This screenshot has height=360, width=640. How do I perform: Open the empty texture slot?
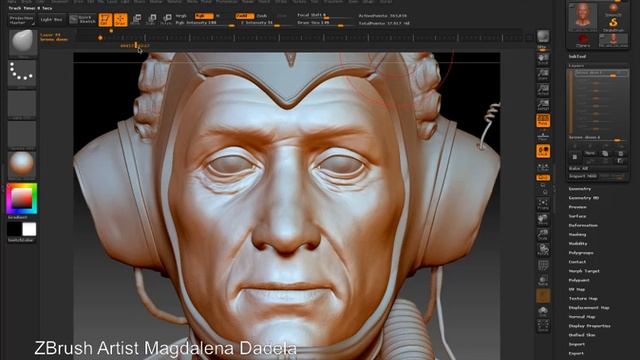22,134
